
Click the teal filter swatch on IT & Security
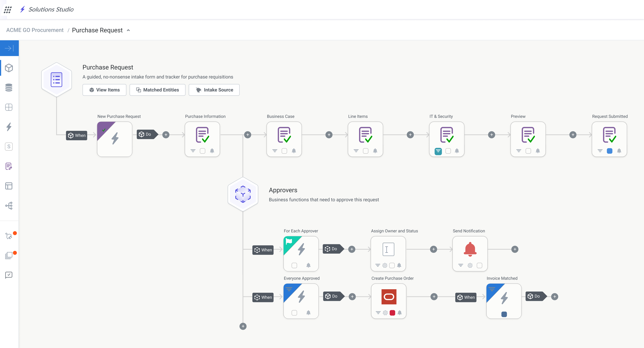[x=438, y=151]
